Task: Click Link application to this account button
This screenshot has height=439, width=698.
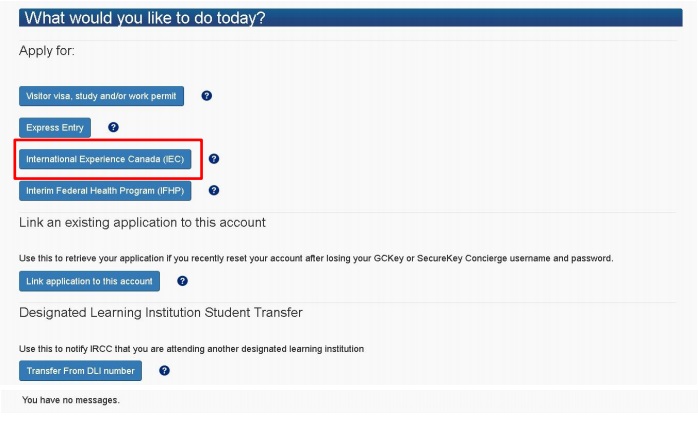Action: tap(89, 281)
